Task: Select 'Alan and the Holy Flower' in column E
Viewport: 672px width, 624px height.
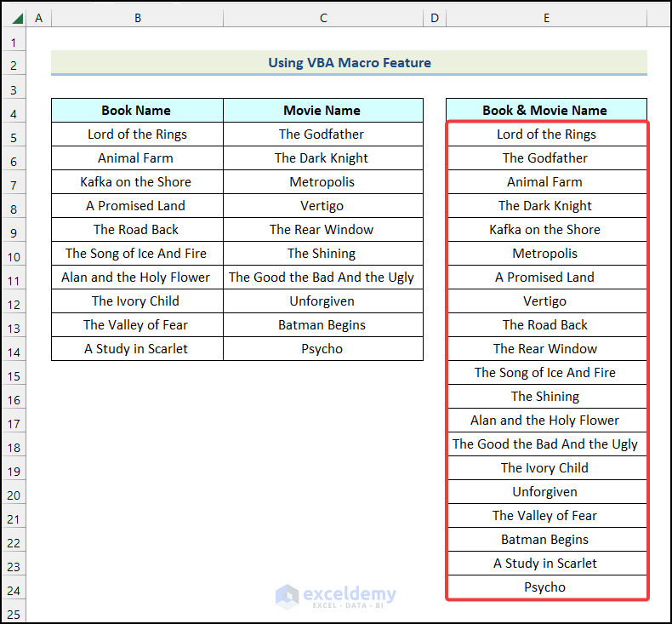Action: coord(546,421)
